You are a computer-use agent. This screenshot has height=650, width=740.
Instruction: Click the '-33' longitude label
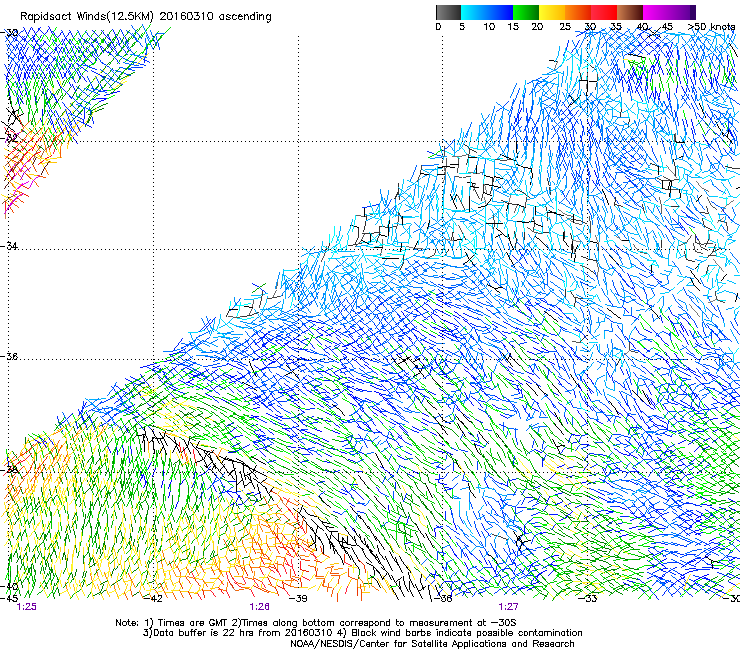click(x=588, y=599)
